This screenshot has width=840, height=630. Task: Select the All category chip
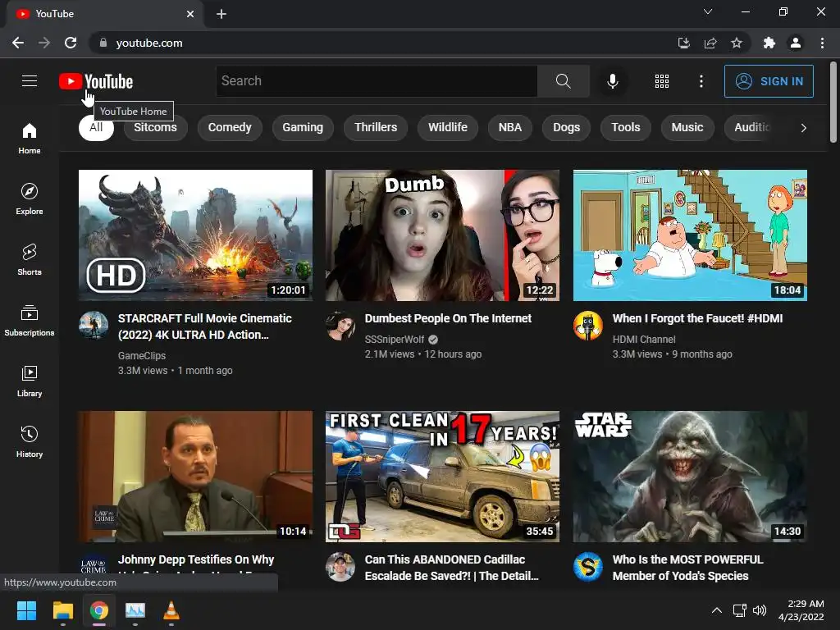click(96, 127)
